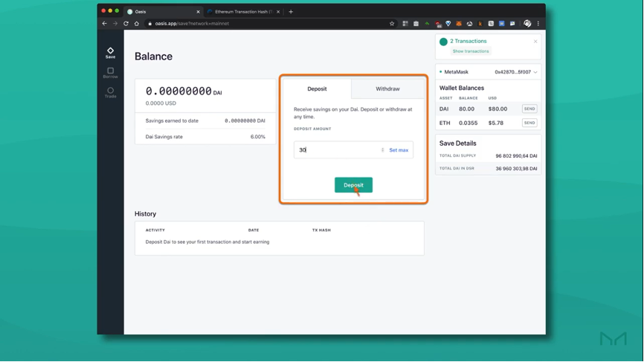Select the Ethereum Transaction Hash tab
Image resolution: width=644 pixels, height=362 pixels.
pos(243,12)
